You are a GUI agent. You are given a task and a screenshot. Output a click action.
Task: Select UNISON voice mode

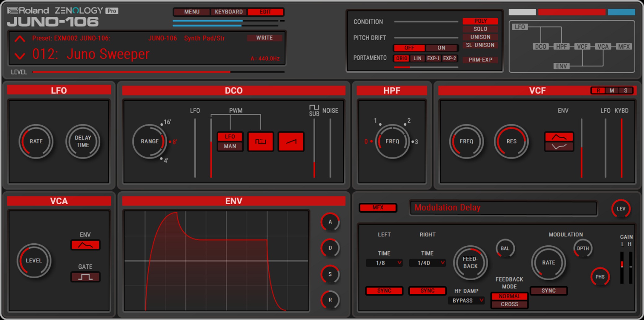point(480,37)
